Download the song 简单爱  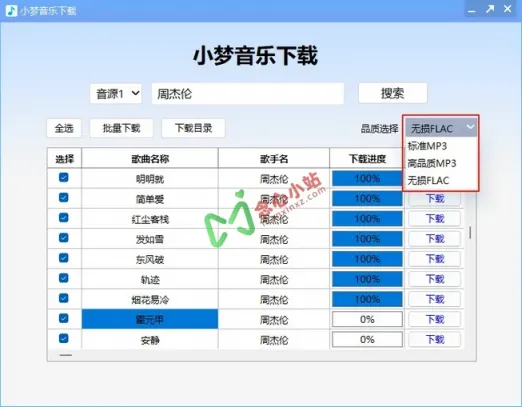pyautogui.click(x=435, y=199)
